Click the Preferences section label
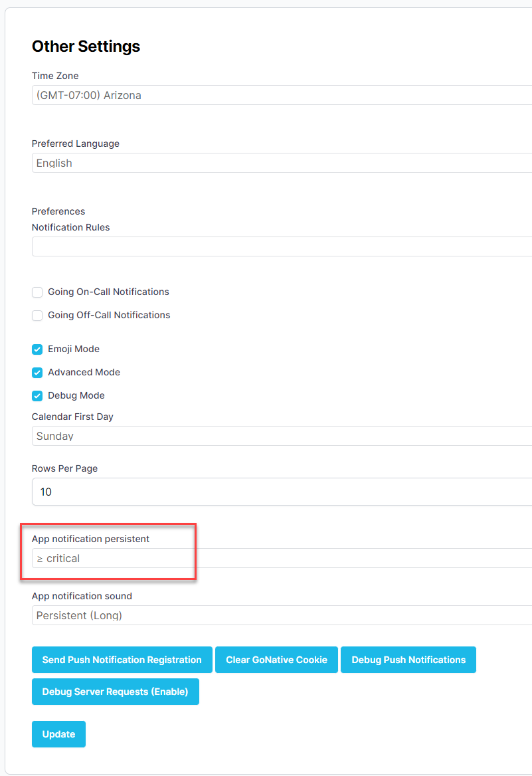The height and width of the screenshot is (776, 532). point(58,211)
